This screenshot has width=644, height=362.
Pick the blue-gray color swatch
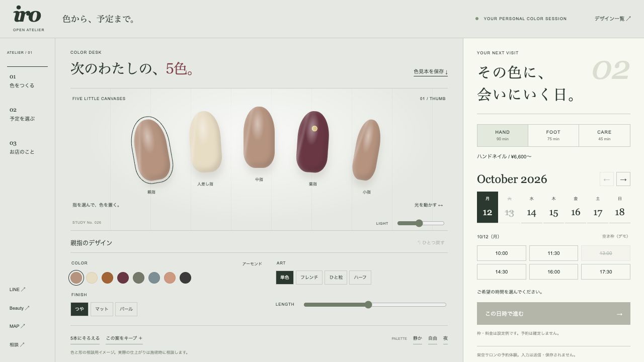[154, 278]
